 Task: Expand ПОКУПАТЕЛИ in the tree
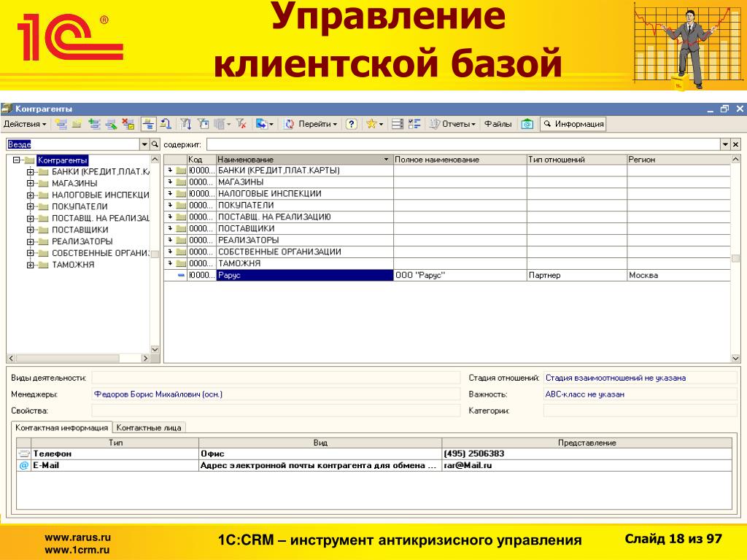coord(31,206)
